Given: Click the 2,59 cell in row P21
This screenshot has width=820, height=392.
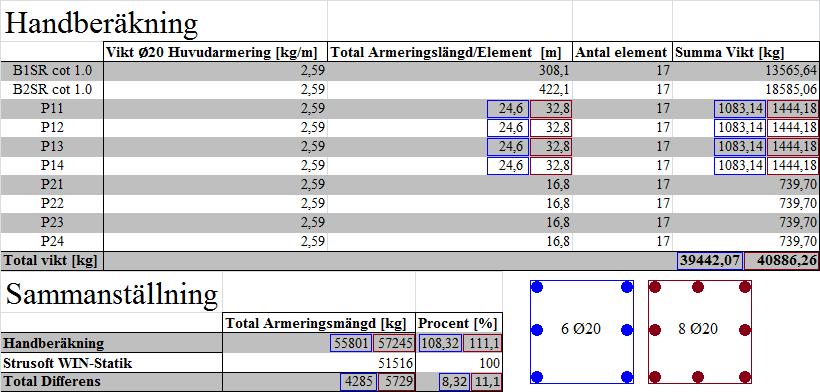Looking at the screenshot, I should coord(313,185).
